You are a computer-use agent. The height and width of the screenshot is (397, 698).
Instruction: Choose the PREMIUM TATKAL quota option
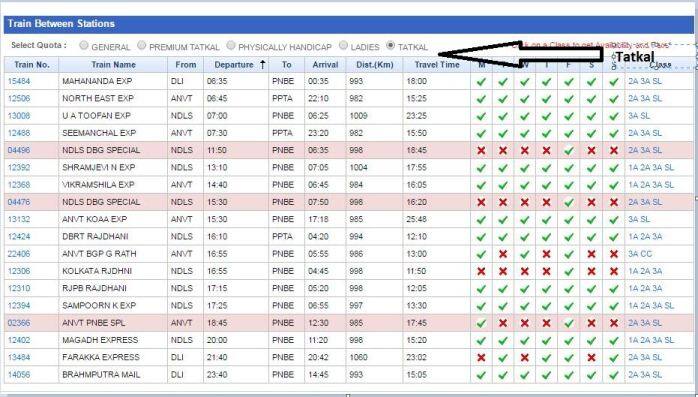(x=142, y=45)
